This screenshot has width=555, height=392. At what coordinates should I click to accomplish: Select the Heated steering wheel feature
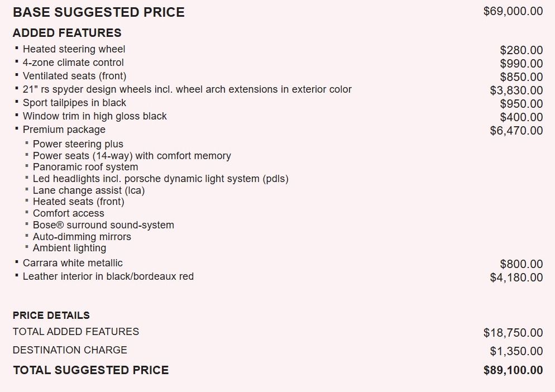(74, 49)
